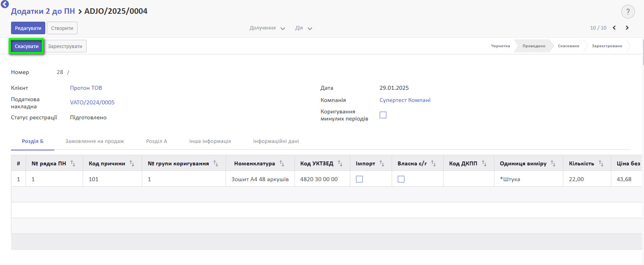Sort by Власна с/г column icon
This screenshot has width=644, height=265.
click(x=433, y=163)
